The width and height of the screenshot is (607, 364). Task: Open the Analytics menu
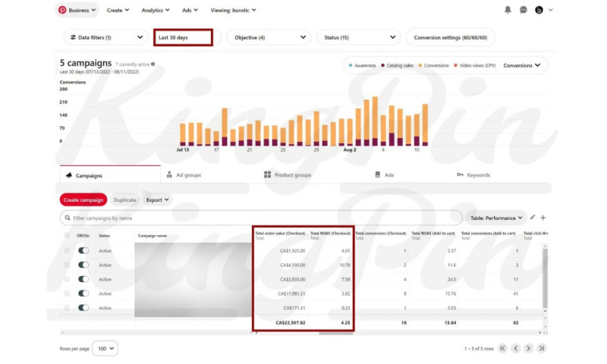[156, 10]
